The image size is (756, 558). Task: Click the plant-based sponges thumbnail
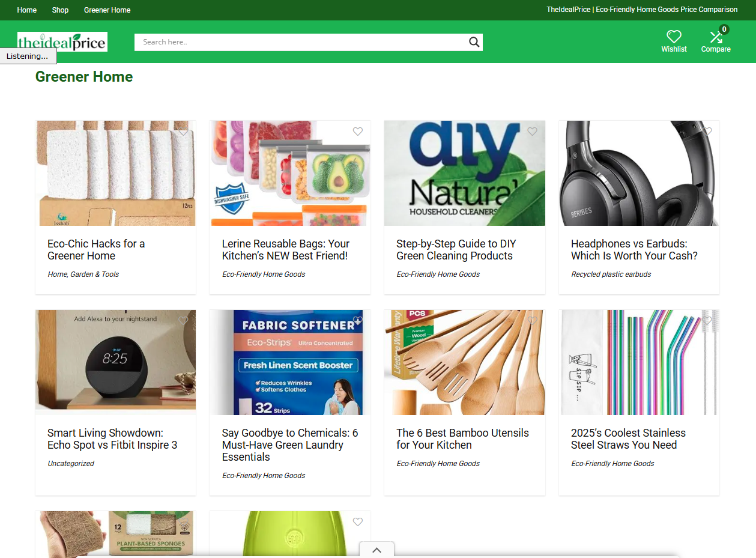point(115,535)
